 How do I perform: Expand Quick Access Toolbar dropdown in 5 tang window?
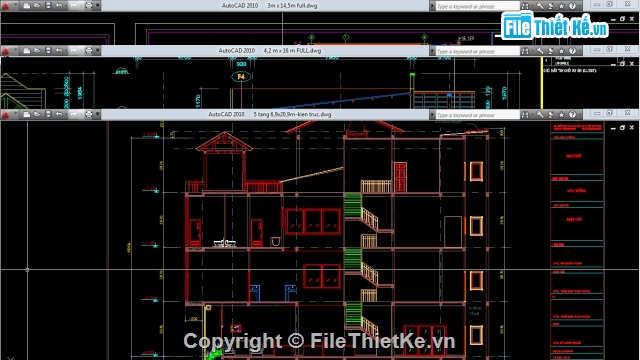point(98,114)
